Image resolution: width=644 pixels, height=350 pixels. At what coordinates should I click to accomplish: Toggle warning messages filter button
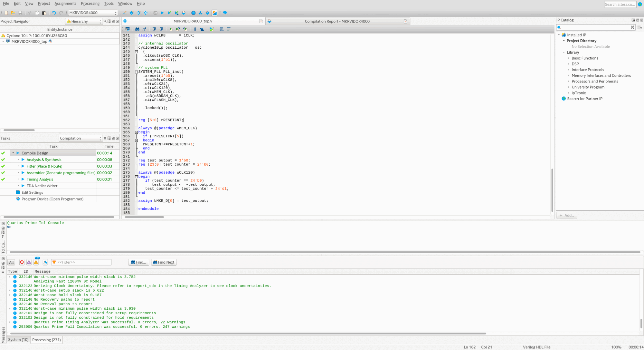coord(36,262)
